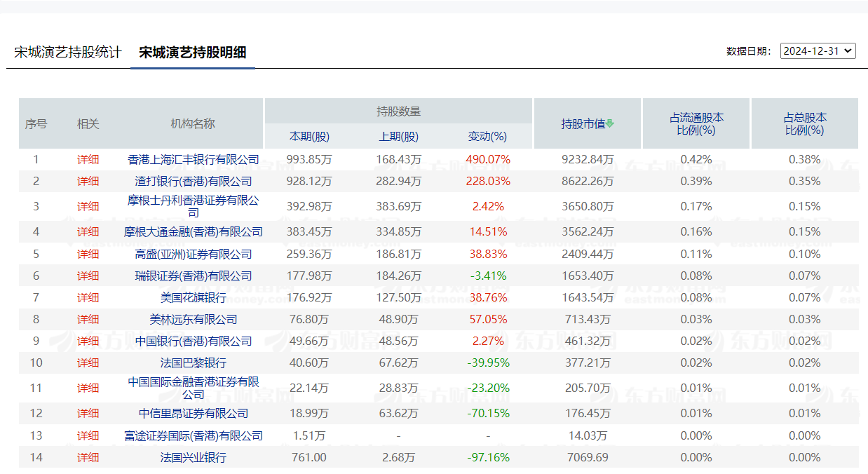Click the -97.16% change value
The width and height of the screenshot is (868, 474).
point(488,457)
